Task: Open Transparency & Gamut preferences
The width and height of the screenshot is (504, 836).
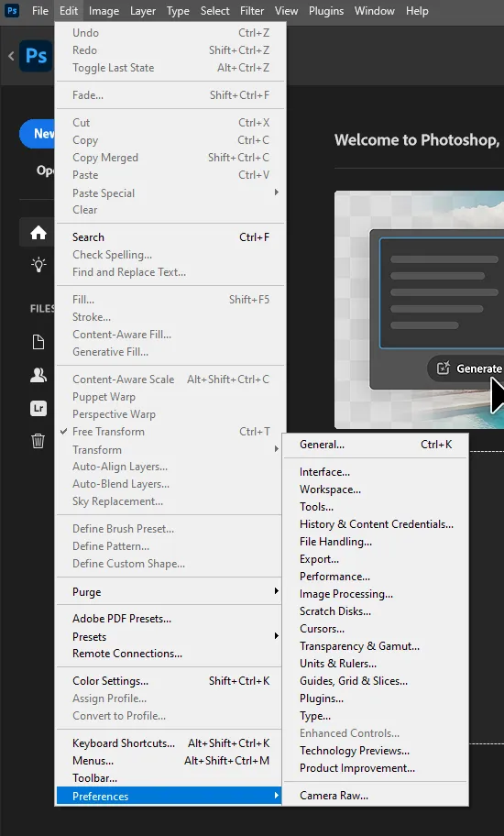Action: pos(376,646)
